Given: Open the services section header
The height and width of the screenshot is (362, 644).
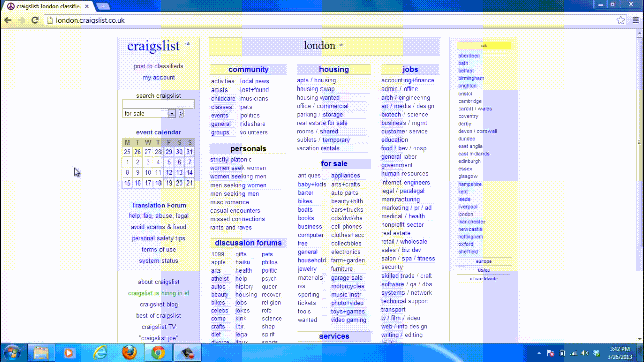Looking at the screenshot, I should tap(334, 336).
